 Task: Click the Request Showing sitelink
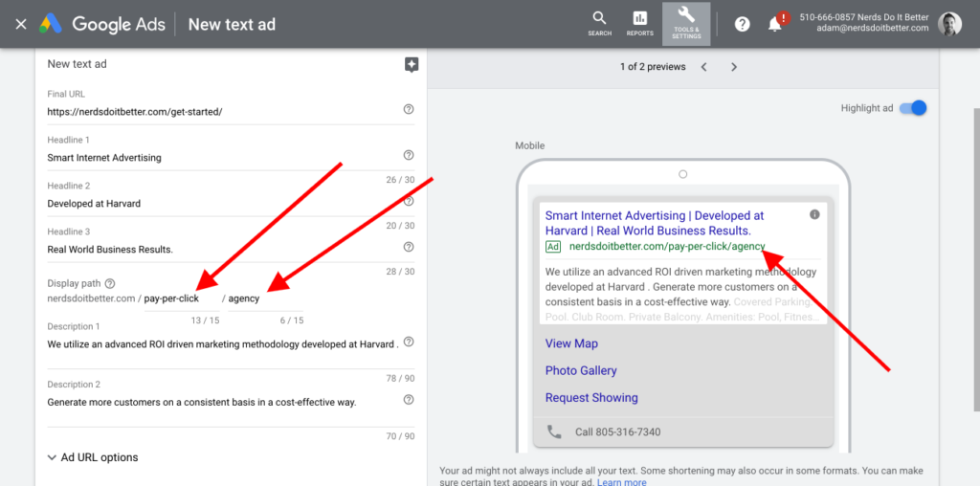(591, 397)
